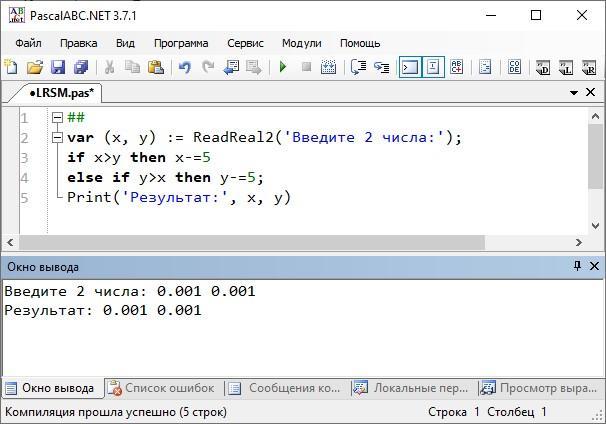
Task: Click the step over debug icon
Action: (359, 67)
